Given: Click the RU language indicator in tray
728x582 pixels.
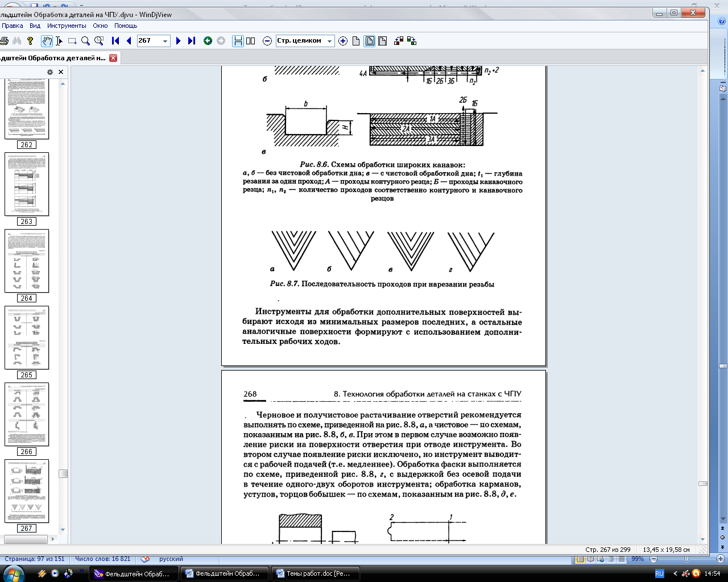Looking at the screenshot, I should (x=660, y=573).
